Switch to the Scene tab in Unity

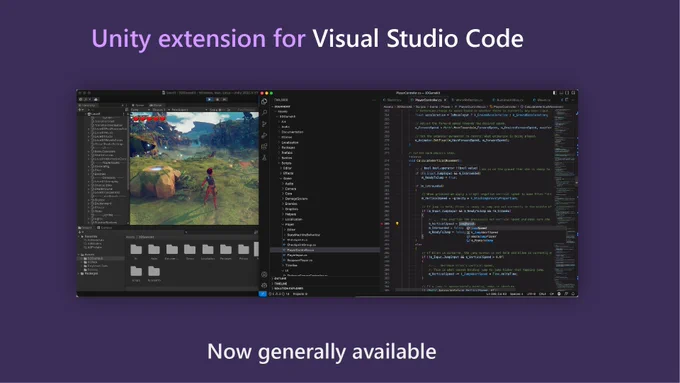(137, 105)
